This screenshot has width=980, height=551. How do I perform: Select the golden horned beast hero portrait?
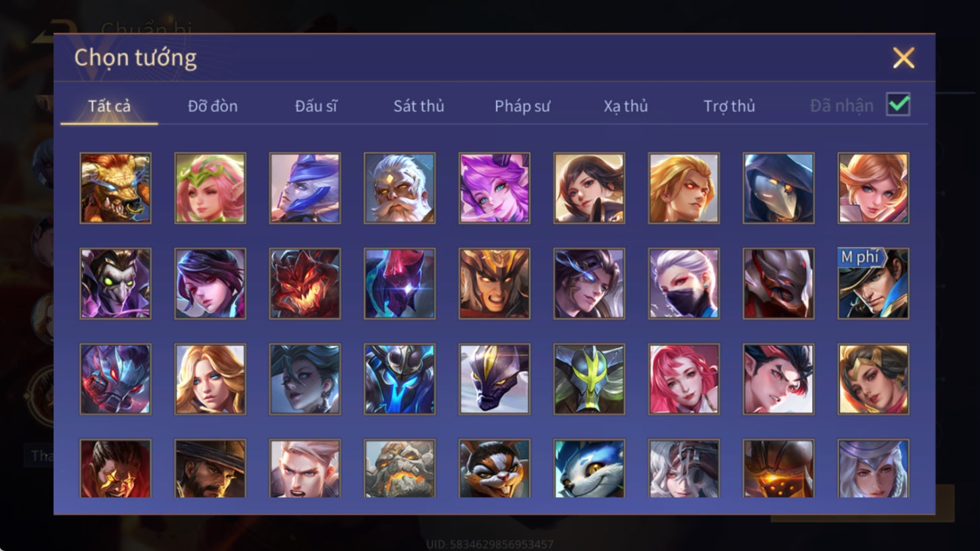115,188
